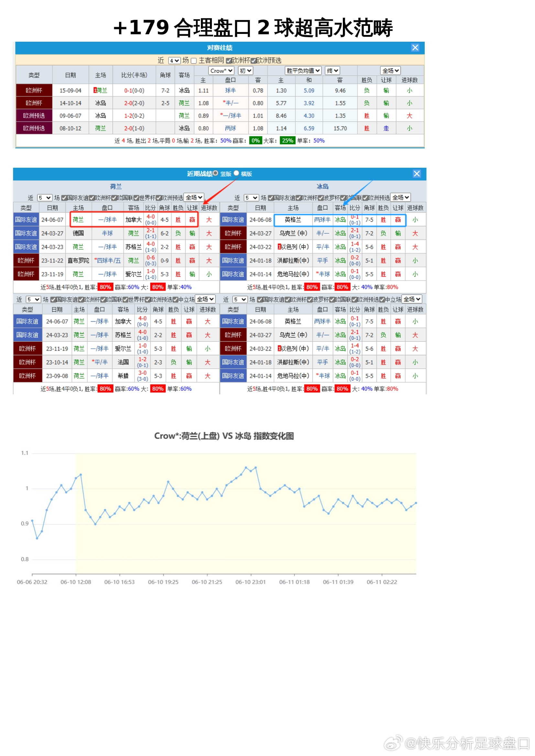Viewport: 535px width, 756px height.
Task: Click the 14-10-14 match date cell
Action: (x=71, y=103)
